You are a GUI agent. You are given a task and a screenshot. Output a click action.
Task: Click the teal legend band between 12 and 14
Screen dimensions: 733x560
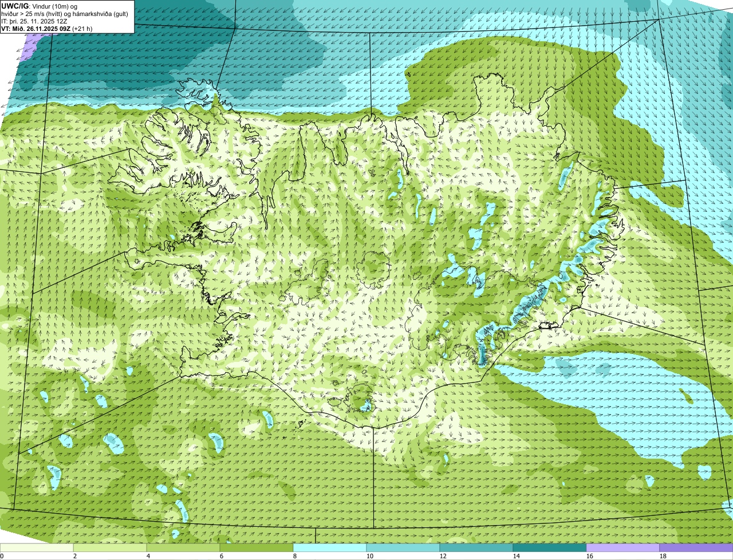[x=476, y=548]
